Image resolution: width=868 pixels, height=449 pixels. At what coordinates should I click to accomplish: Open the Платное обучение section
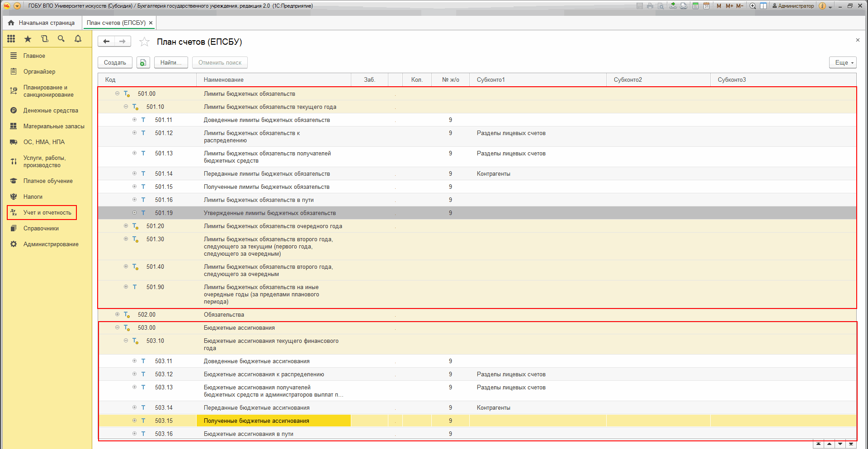coord(48,181)
